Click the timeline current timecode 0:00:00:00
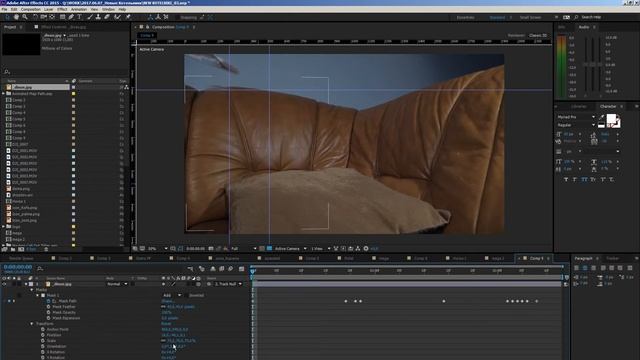Screen dimensions: 640x360 click(18, 267)
